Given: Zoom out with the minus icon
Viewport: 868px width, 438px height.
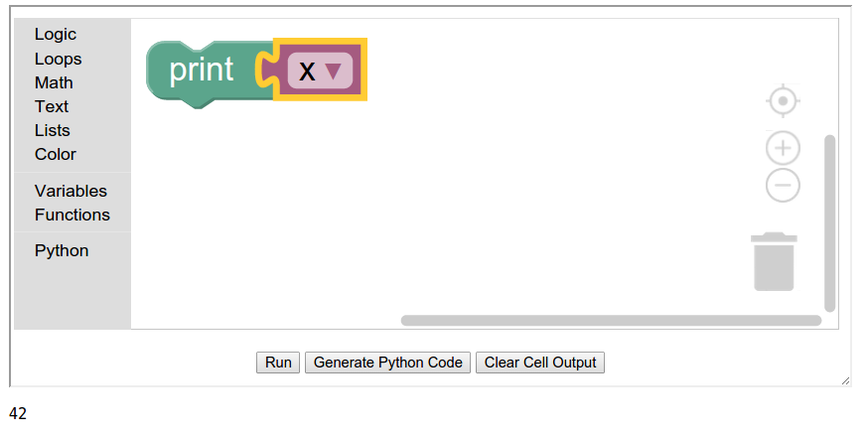Looking at the screenshot, I should point(783,185).
